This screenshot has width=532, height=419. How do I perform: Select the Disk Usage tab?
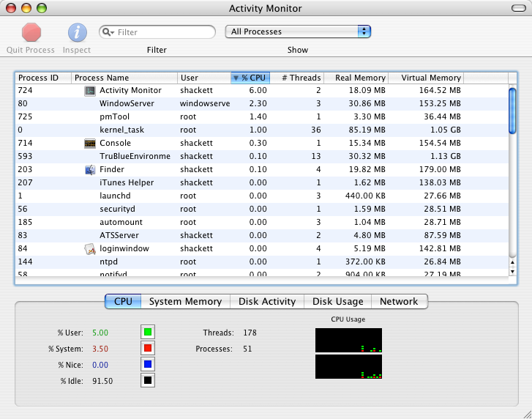point(337,301)
